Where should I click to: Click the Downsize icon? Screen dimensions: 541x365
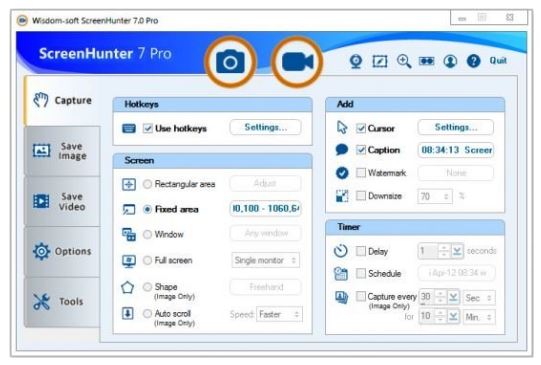click(342, 196)
